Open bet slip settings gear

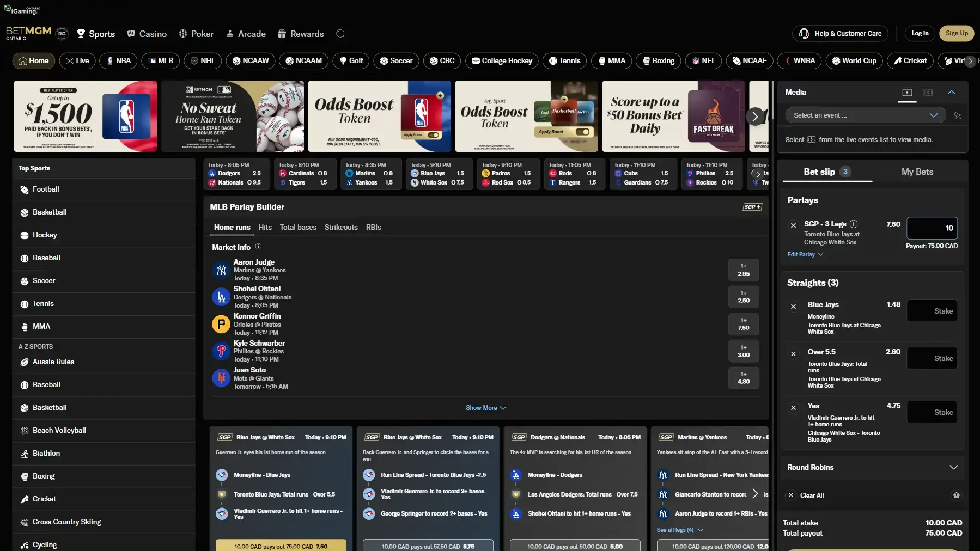coord(956,495)
